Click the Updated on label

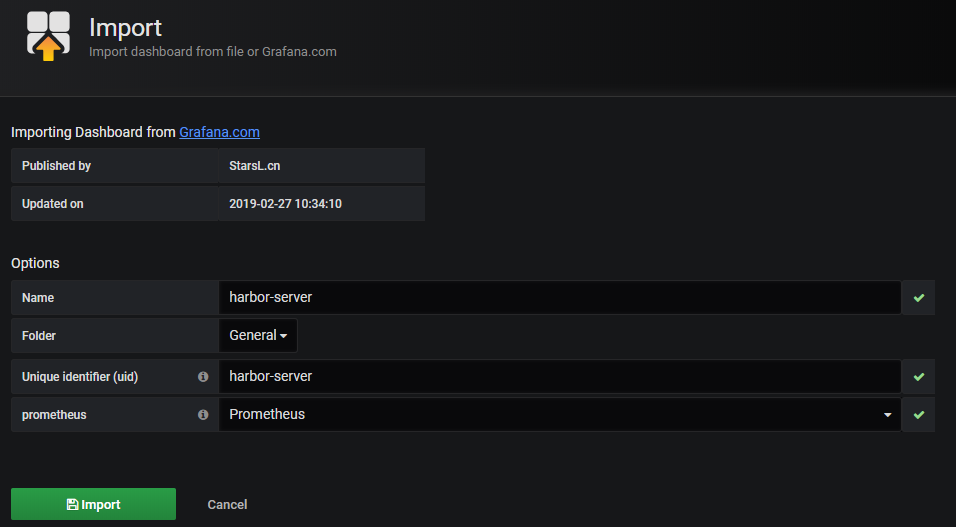pyautogui.click(x=52, y=204)
